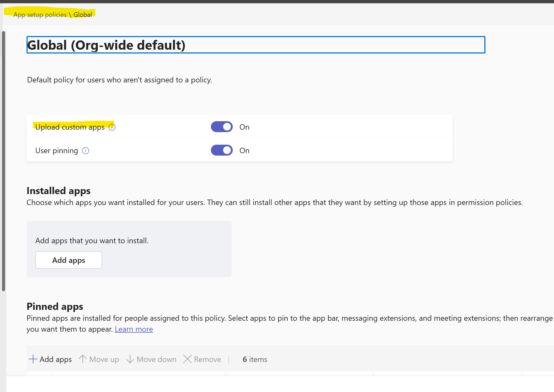Turn off the User pinning toggle

pyautogui.click(x=222, y=150)
